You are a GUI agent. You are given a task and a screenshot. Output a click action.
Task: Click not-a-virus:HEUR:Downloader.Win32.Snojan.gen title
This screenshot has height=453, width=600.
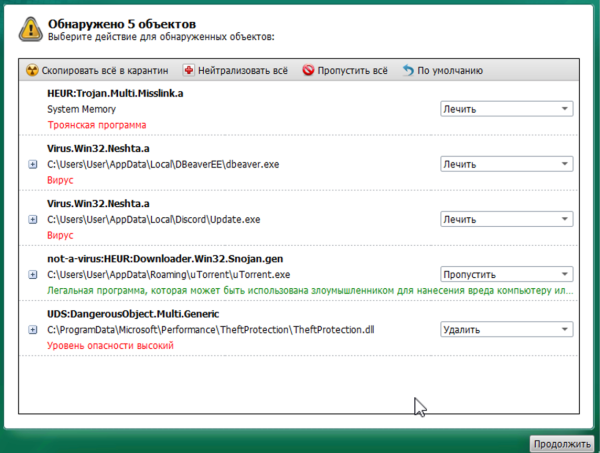165,259
